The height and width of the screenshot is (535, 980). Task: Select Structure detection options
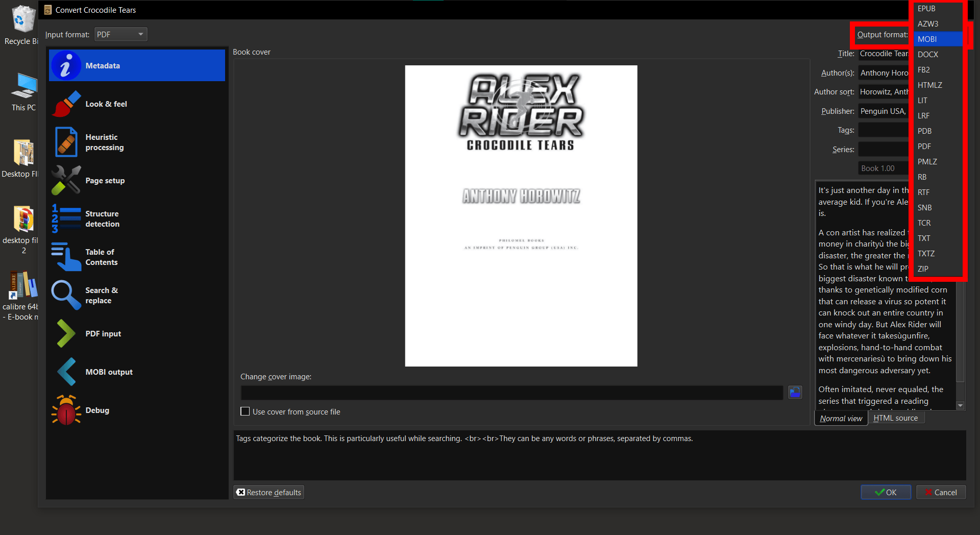click(x=102, y=218)
